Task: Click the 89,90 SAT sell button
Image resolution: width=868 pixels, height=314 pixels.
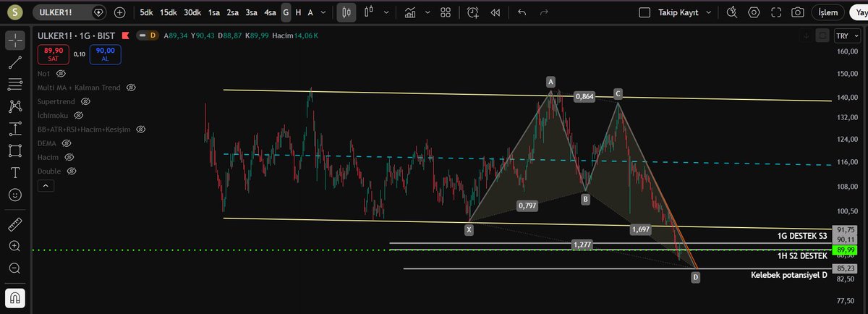Action: [53, 54]
